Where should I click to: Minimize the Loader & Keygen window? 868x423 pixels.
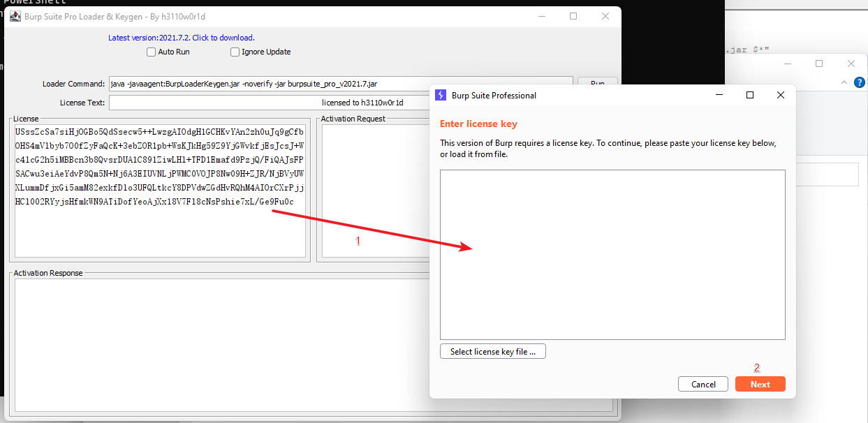tap(541, 17)
